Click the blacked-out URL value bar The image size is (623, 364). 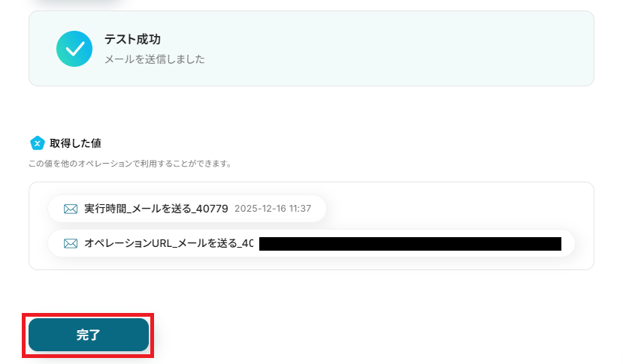(410, 244)
